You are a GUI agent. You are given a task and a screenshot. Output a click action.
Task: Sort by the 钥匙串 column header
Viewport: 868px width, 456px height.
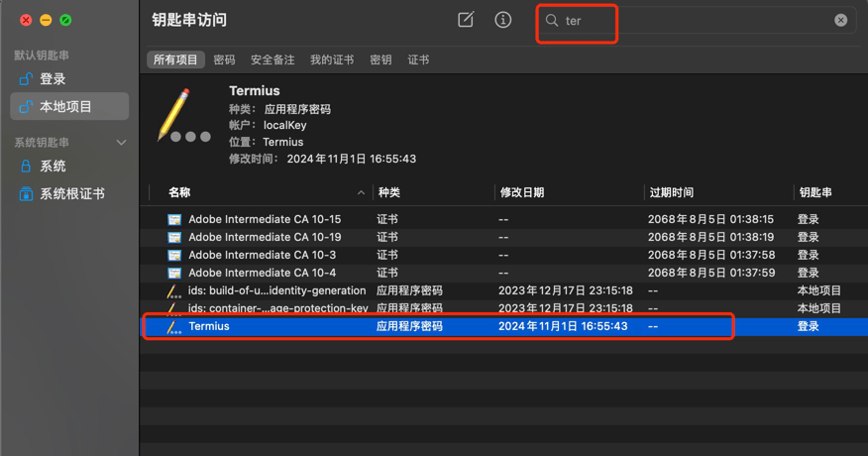[815, 192]
